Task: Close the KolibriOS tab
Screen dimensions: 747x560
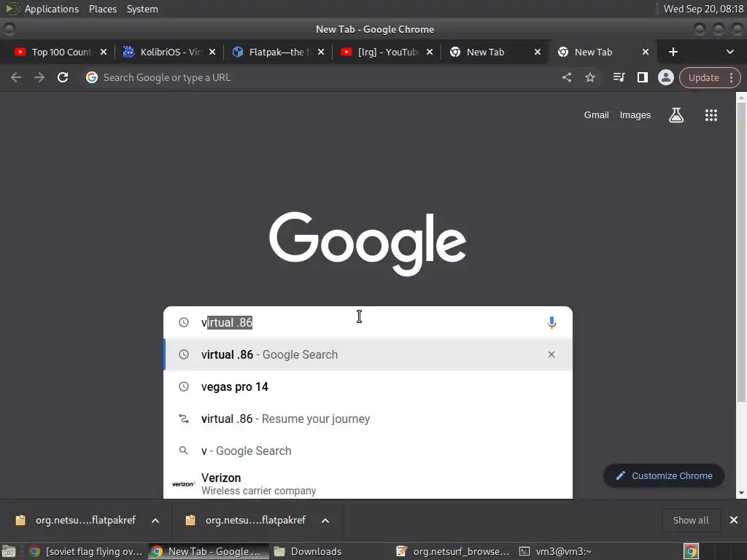Action: [212, 52]
